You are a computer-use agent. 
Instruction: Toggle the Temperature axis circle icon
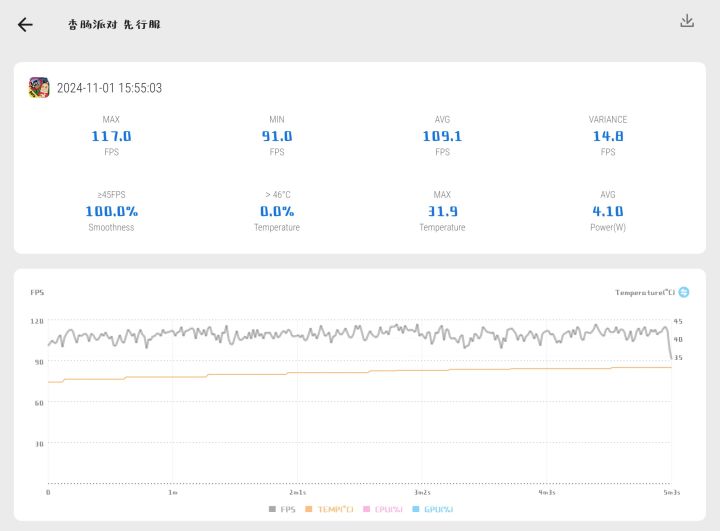684,292
